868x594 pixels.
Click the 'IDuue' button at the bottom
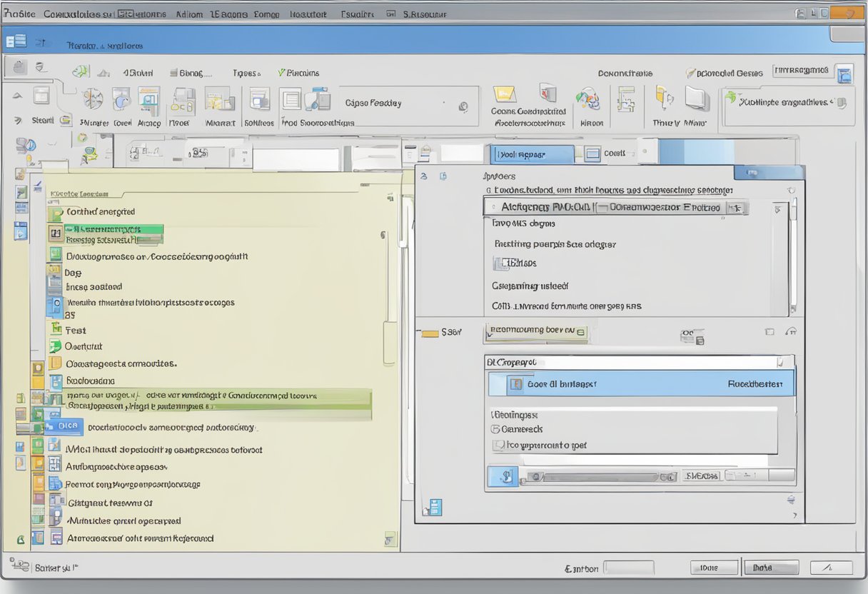click(713, 568)
